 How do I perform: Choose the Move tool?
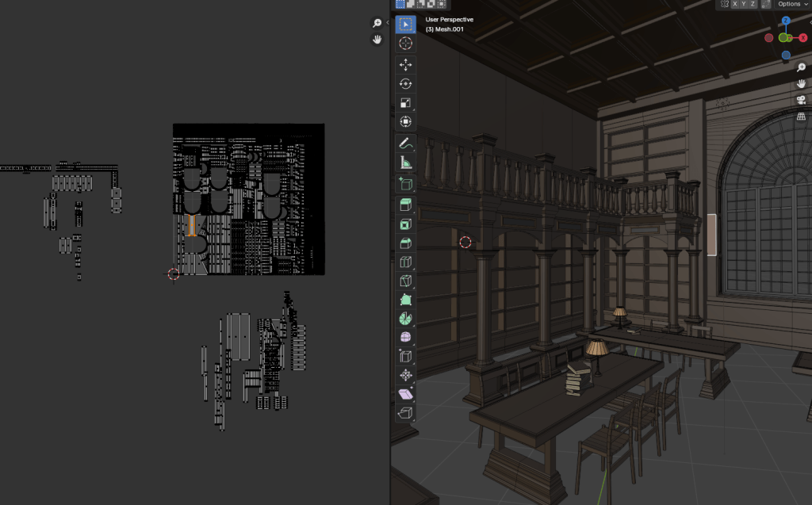tap(405, 65)
